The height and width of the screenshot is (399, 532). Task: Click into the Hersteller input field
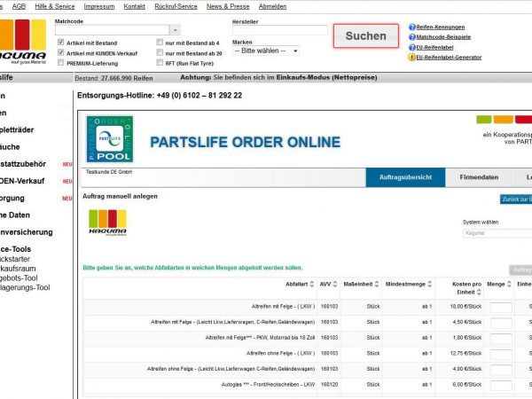pos(280,30)
